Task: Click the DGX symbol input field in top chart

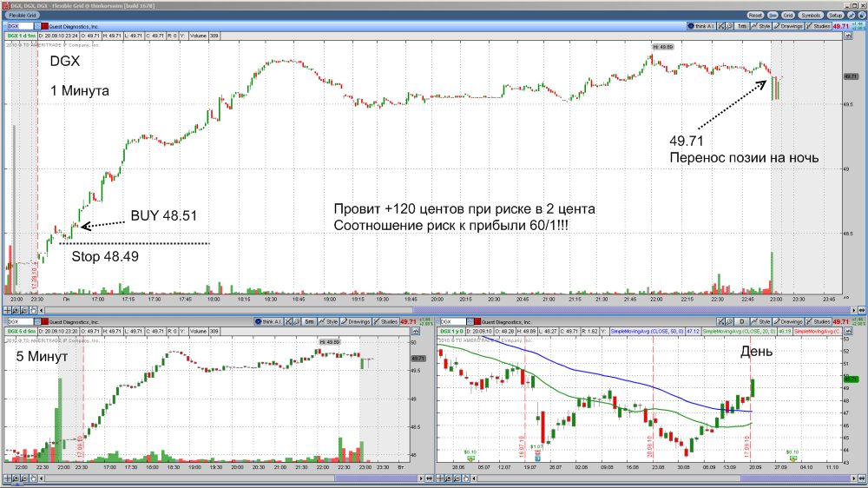Action: tap(21, 27)
